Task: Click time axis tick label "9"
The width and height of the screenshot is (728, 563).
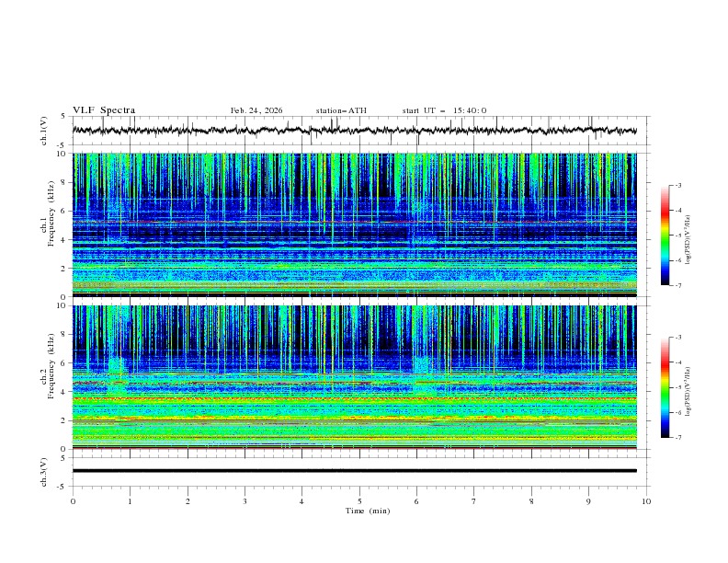Action: pos(588,501)
